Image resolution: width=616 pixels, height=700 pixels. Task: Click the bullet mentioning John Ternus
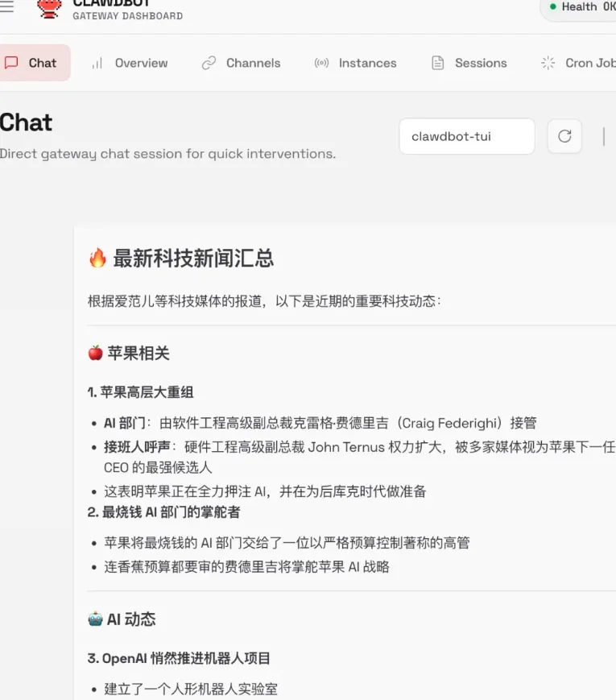[x=360, y=447]
